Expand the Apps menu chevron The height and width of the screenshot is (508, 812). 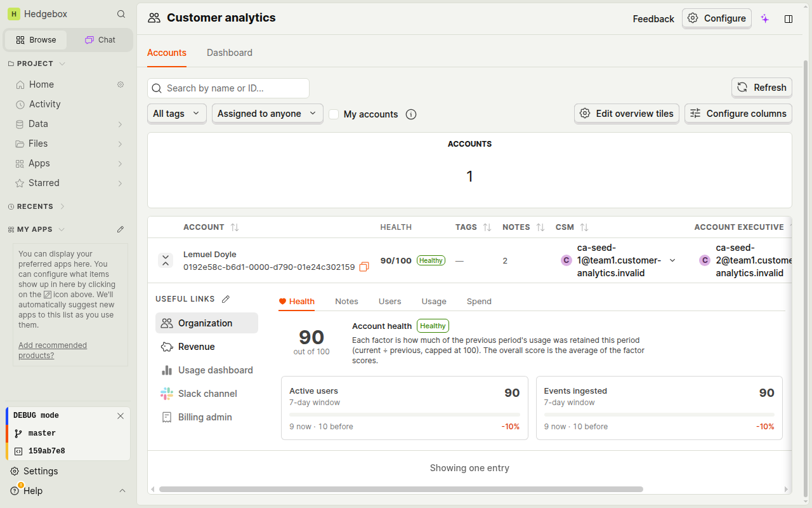pos(120,164)
